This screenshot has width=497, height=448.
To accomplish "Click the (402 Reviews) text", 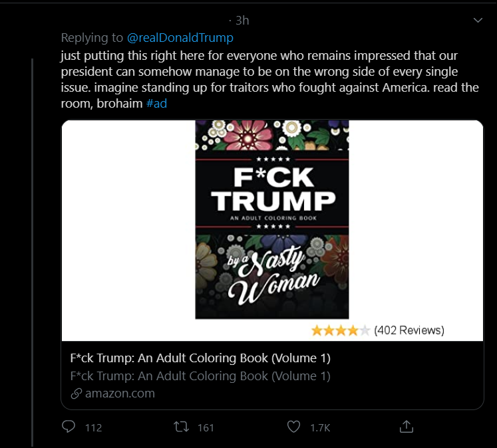I will (409, 330).
